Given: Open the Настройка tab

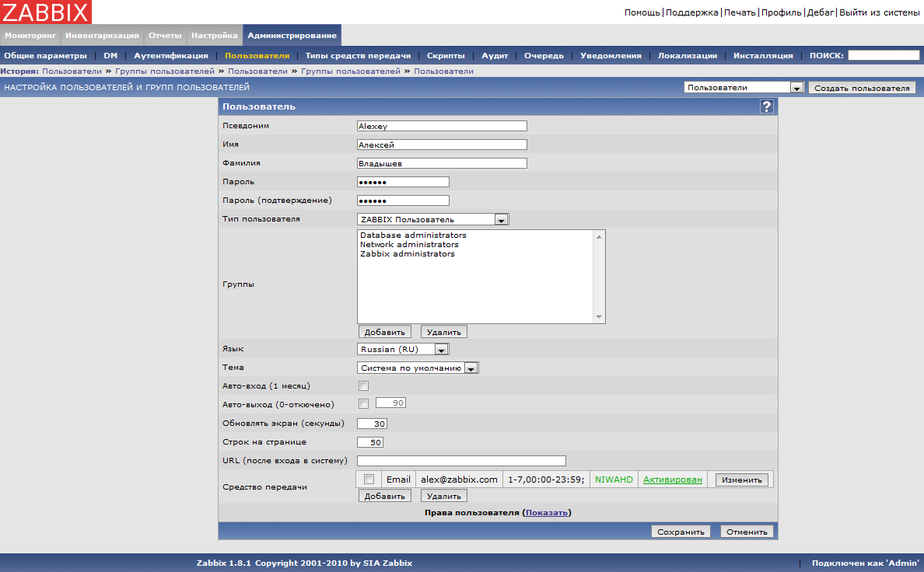Looking at the screenshot, I should point(215,35).
